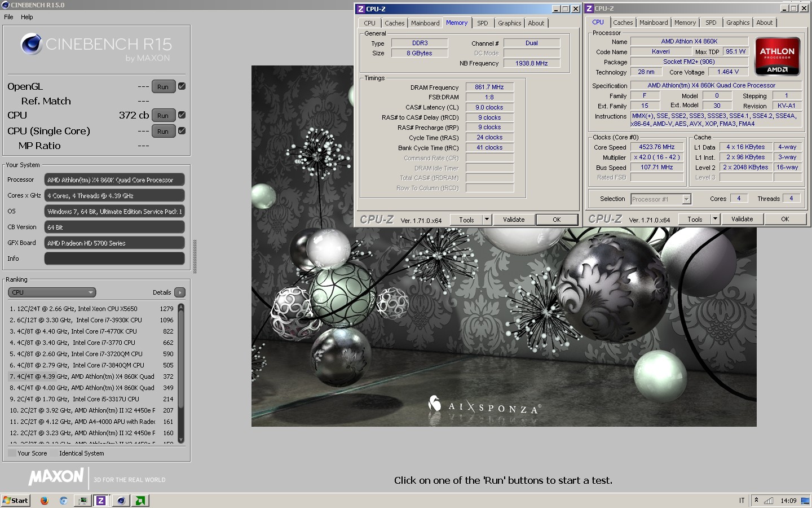Click Validate in Memory CPU-Z window

(514, 220)
